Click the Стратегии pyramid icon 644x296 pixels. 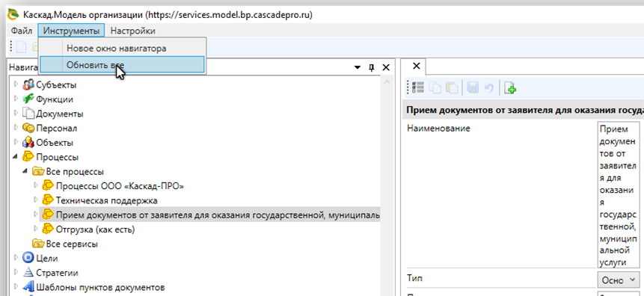tap(28, 273)
